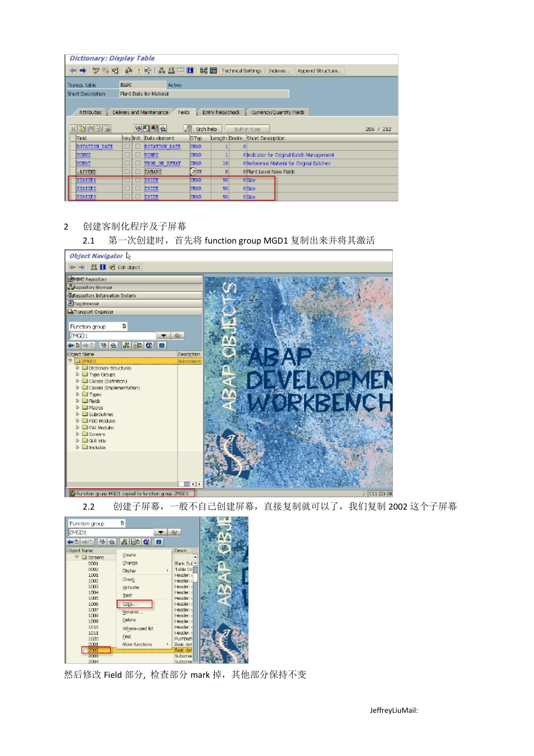Switch to Currency/Quantity Fields tab
Image resolution: width=534 pixels, height=756 pixels.
277,112
